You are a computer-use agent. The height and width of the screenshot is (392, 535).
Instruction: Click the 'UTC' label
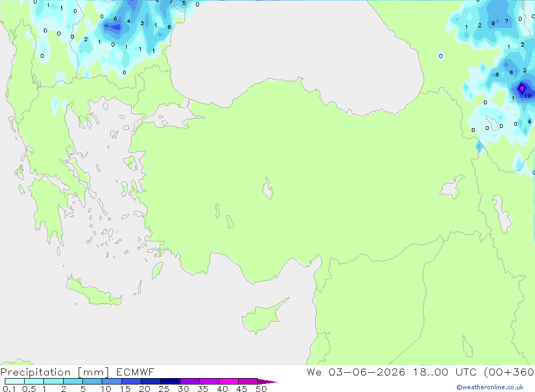pos(466,372)
